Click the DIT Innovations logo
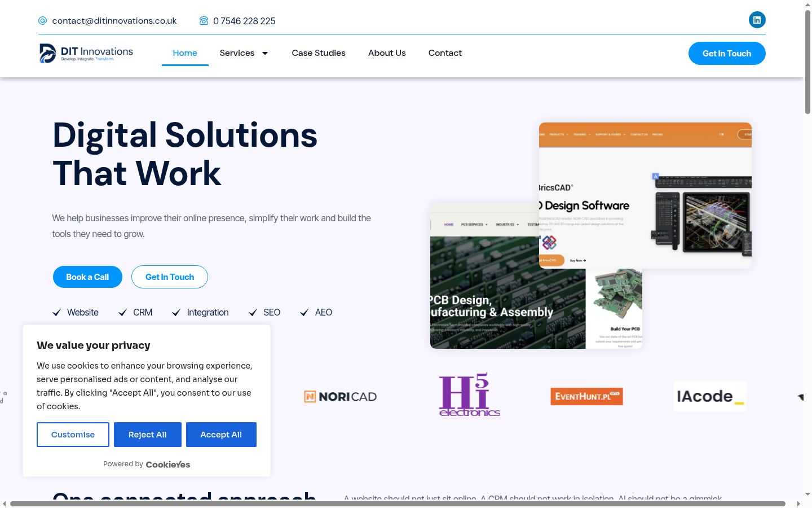This screenshot has width=812, height=508. click(x=86, y=53)
